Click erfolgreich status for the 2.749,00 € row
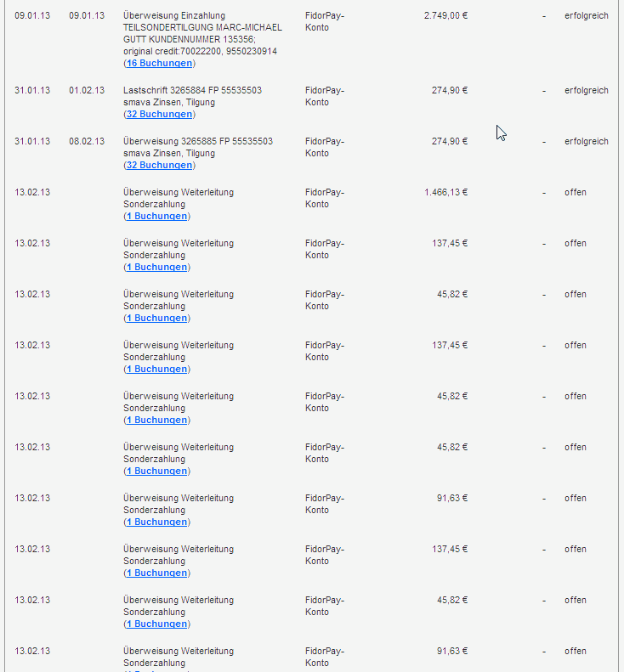This screenshot has width=624, height=672. tap(587, 16)
